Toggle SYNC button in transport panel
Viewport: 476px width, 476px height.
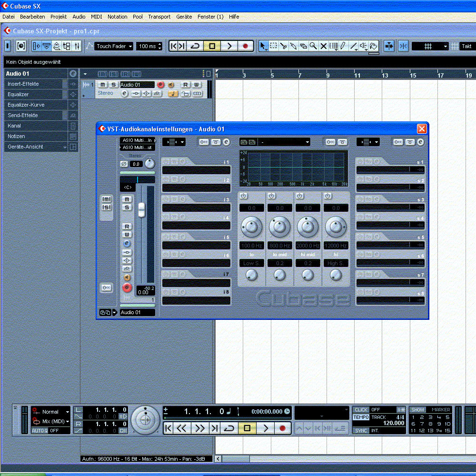(361, 430)
